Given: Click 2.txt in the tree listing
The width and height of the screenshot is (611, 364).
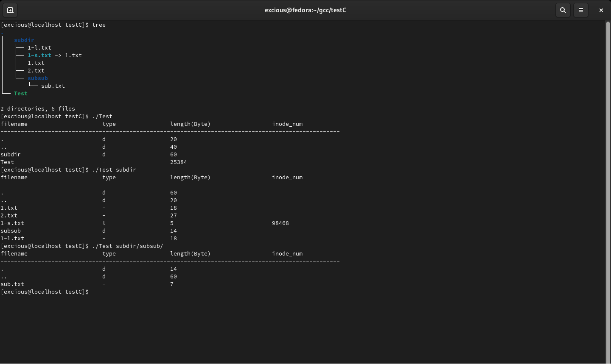Looking at the screenshot, I should (x=36, y=71).
